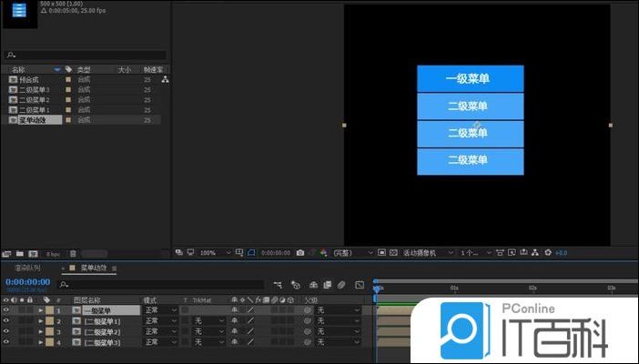This screenshot has height=364, width=639.
Task: Click label color swatch of layer 4
Action: pos(50,342)
